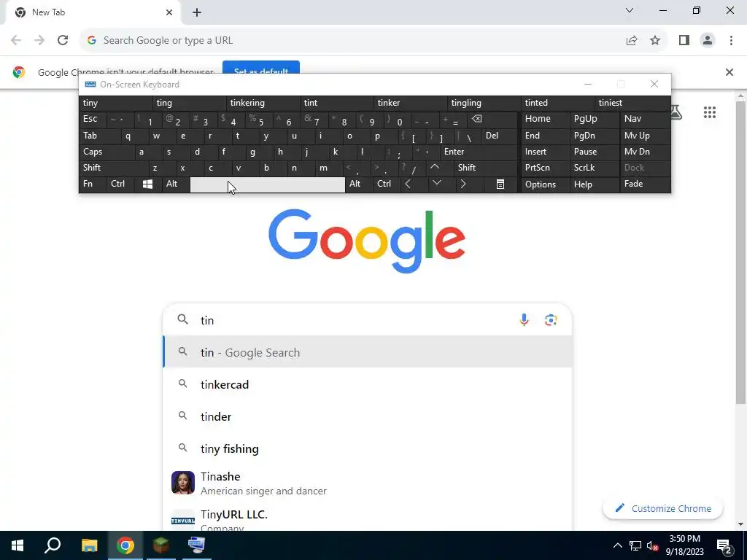Image resolution: width=747 pixels, height=560 pixels.
Task: Click the down arrow key on keyboard
Action: tap(437, 184)
